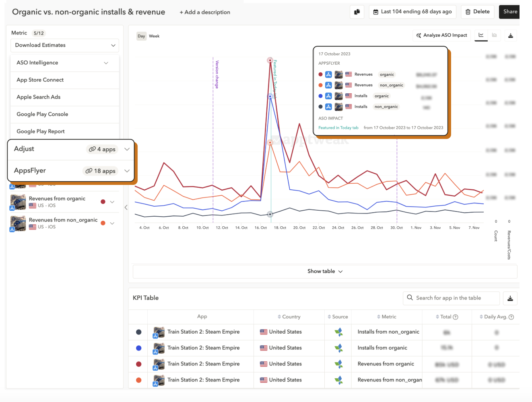Click app icon in Installs from organic table row

click(x=159, y=349)
